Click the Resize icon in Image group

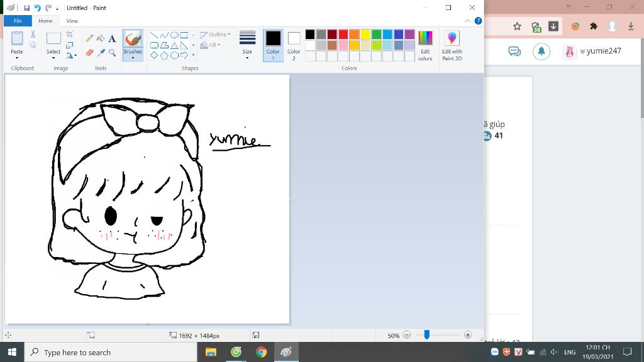(x=69, y=45)
